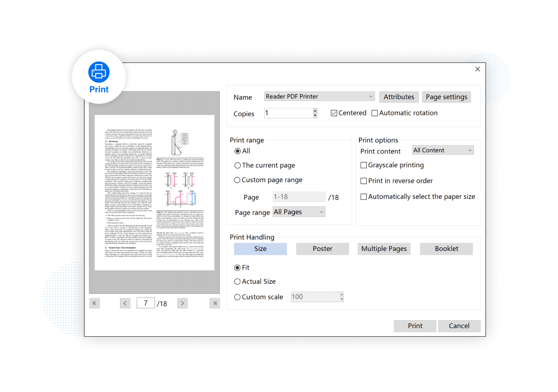
Task: Open the Print content dropdown
Action: point(443,150)
